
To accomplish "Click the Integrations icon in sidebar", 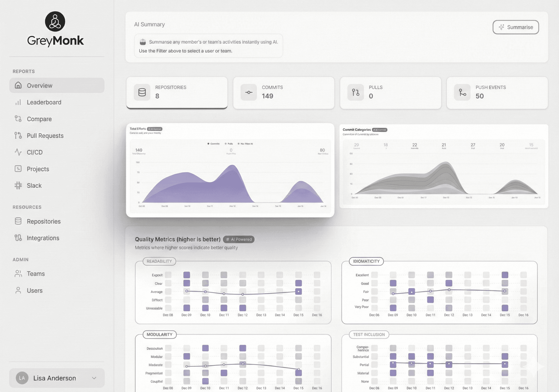I will (18, 238).
